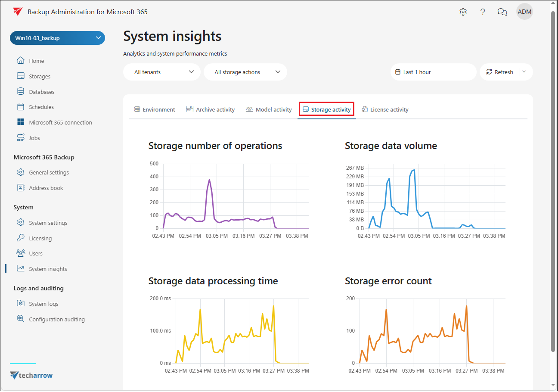
Task: Click the Refresh button
Action: click(x=500, y=72)
